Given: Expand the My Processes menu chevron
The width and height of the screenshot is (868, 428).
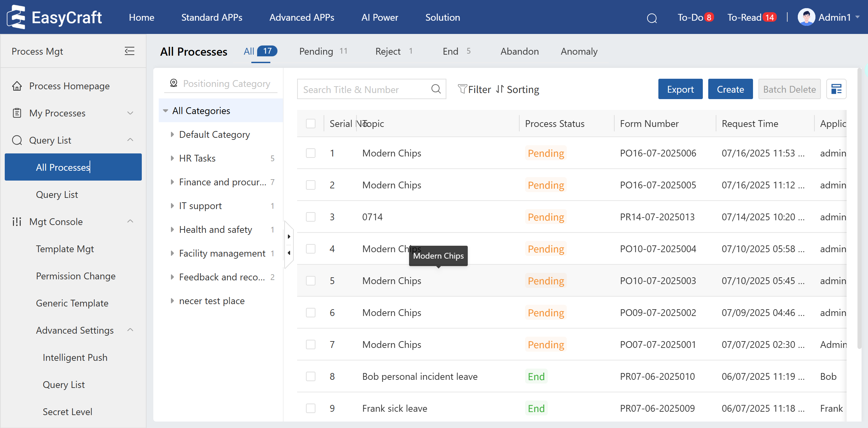Looking at the screenshot, I should (130, 113).
